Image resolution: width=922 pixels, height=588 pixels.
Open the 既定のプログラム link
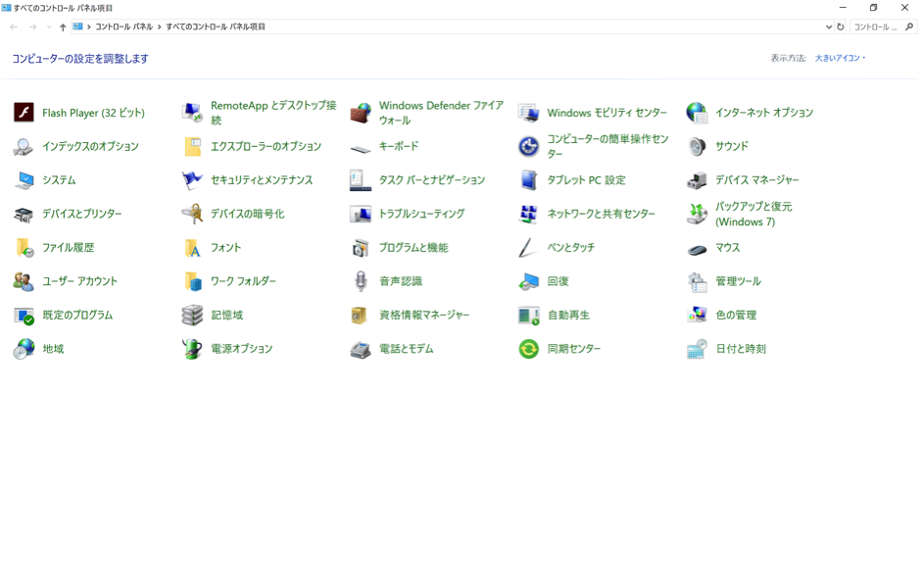tap(77, 316)
